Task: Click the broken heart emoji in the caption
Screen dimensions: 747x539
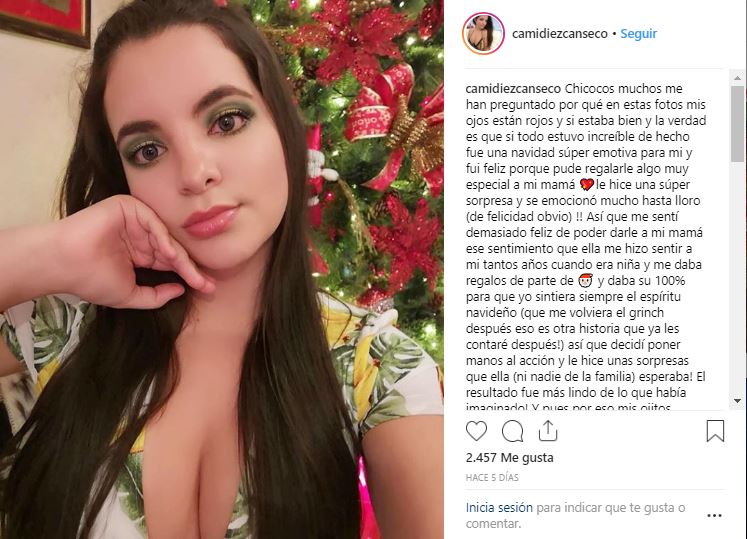Action: [586, 184]
